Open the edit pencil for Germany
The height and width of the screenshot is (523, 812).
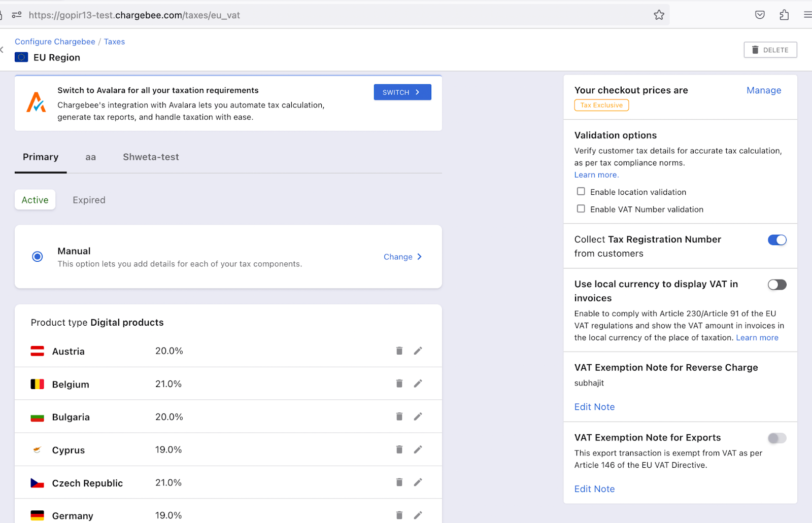[418, 515]
